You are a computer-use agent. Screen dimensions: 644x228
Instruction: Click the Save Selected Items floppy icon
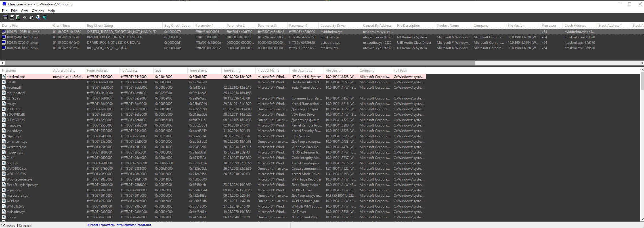(12, 17)
